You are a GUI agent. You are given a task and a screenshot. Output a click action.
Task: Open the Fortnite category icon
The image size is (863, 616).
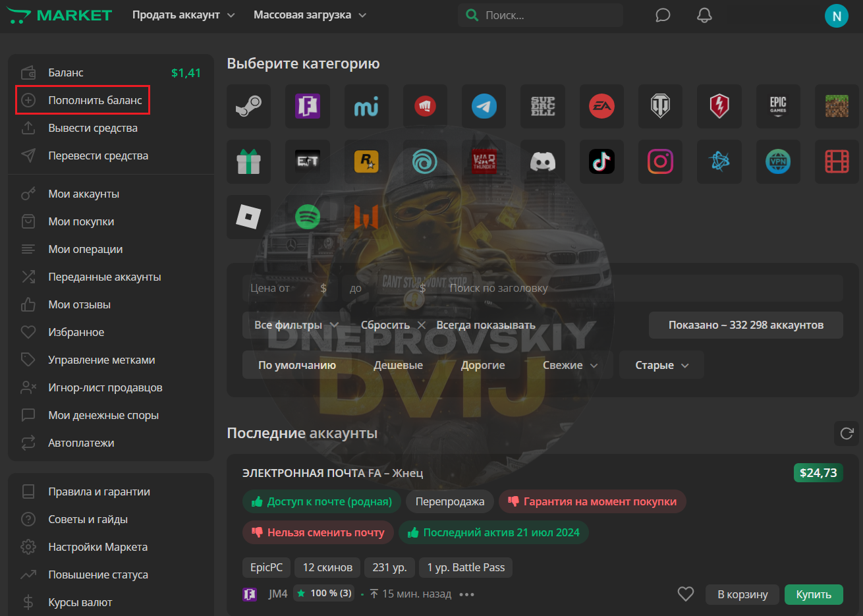click(307, 106)
